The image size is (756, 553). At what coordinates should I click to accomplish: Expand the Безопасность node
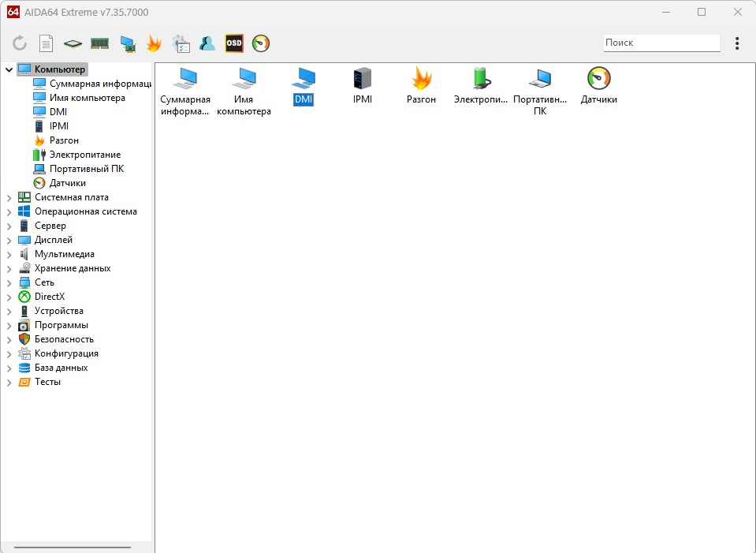(9, 340)
